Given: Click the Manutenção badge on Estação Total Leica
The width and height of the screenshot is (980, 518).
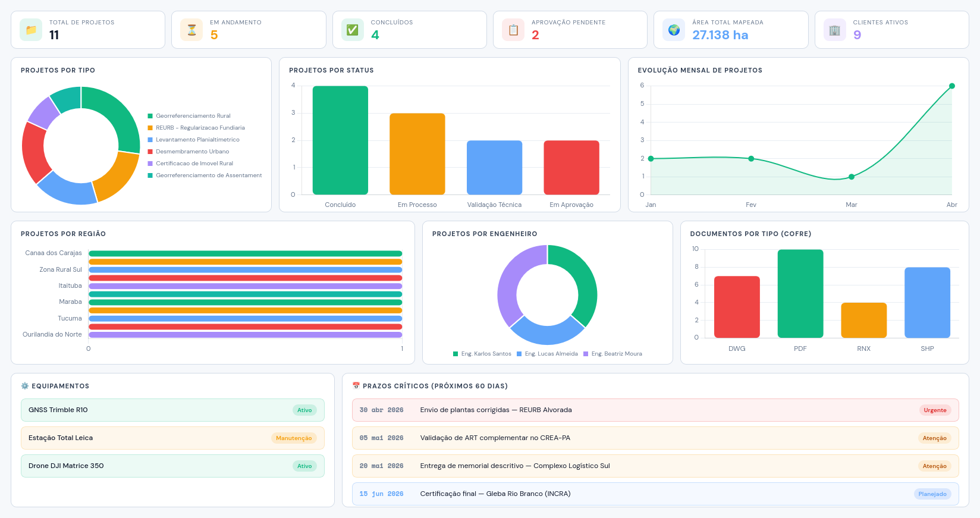Looking at the screenshot, I should click(x=294, y=438).
